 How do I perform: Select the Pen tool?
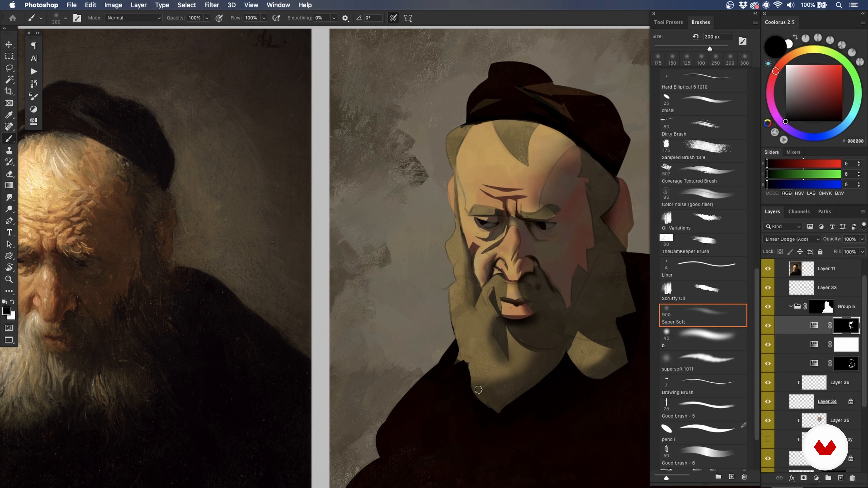[x=9, y=221]
